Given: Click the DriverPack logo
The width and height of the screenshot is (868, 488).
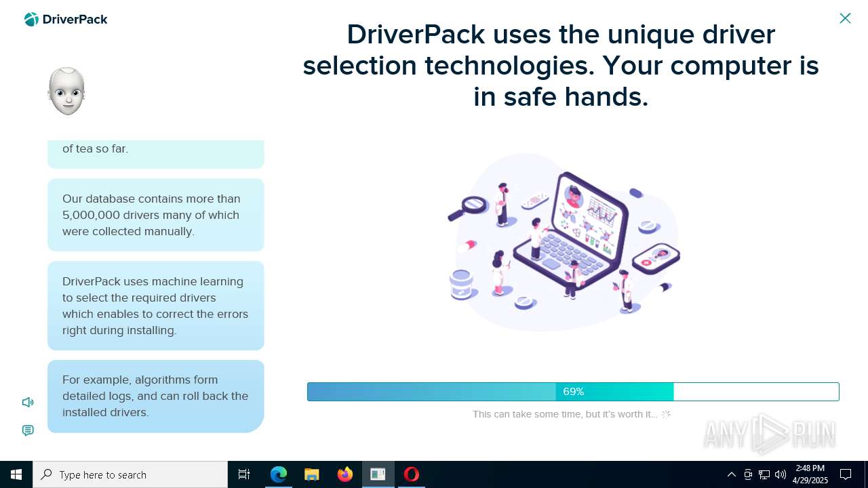Looking at the screenshot, I should [x=66, y=19].
